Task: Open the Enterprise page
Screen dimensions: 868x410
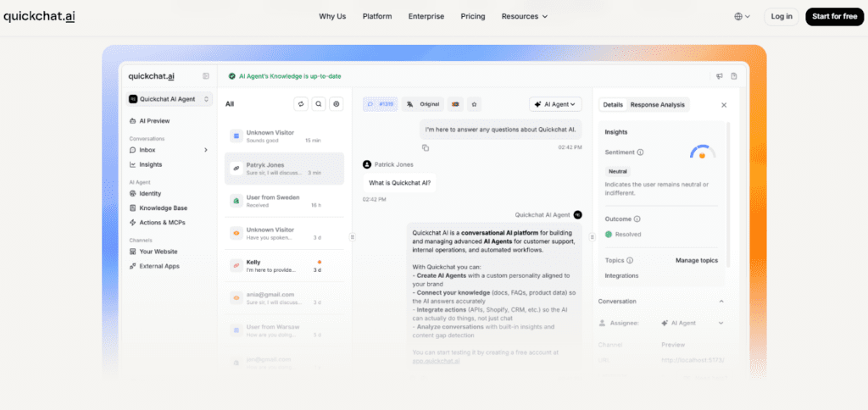Action: coord(426,16)
